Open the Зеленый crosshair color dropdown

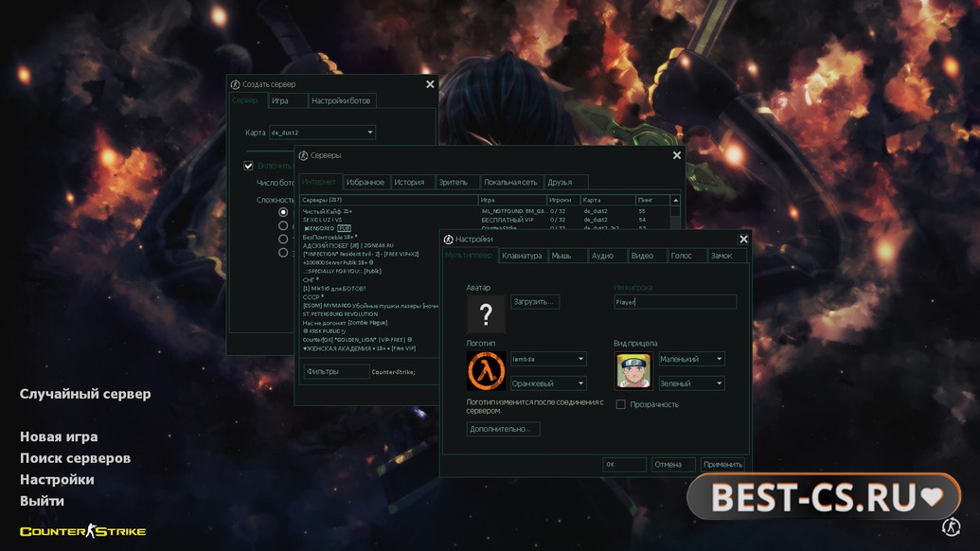(x=691, y=382)
